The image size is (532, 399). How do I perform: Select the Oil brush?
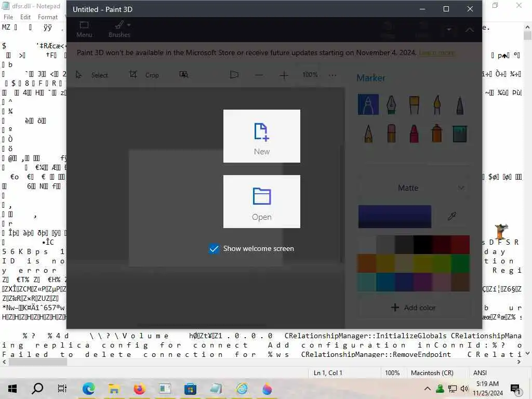414,104
